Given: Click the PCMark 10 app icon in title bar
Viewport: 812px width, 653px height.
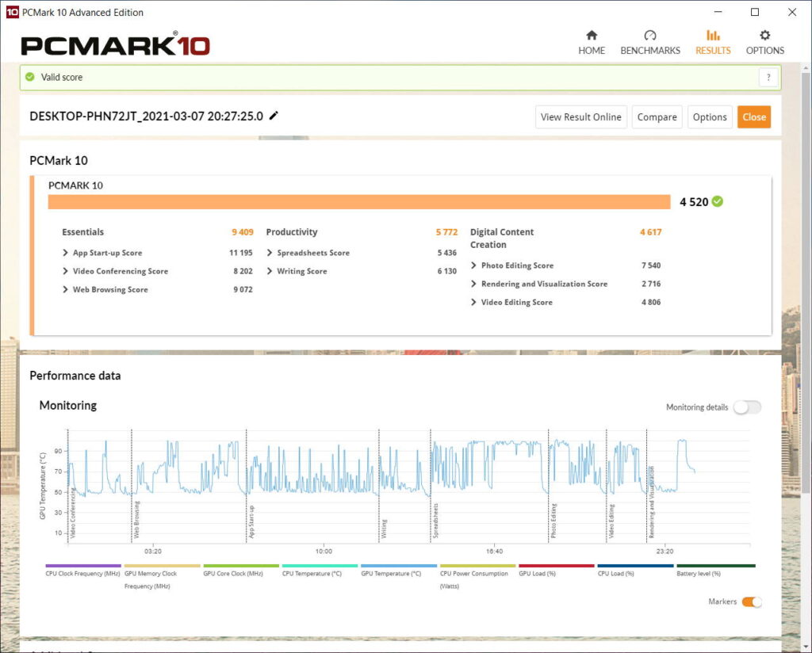Looking at the screenshot, I should pos(12,12).
